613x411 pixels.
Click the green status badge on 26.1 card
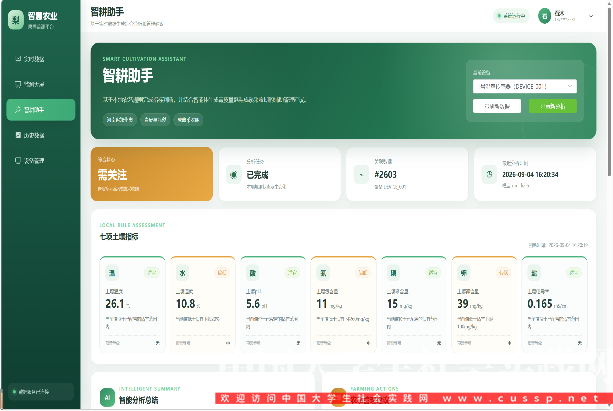(x=152, y=273)
